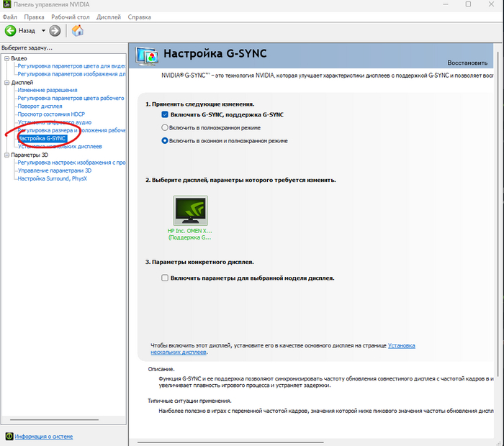Viewport: 504px width, 446px height.
Task: Open Регулировка параметров цвета рабочего стола task
Action: pos(71,99)
